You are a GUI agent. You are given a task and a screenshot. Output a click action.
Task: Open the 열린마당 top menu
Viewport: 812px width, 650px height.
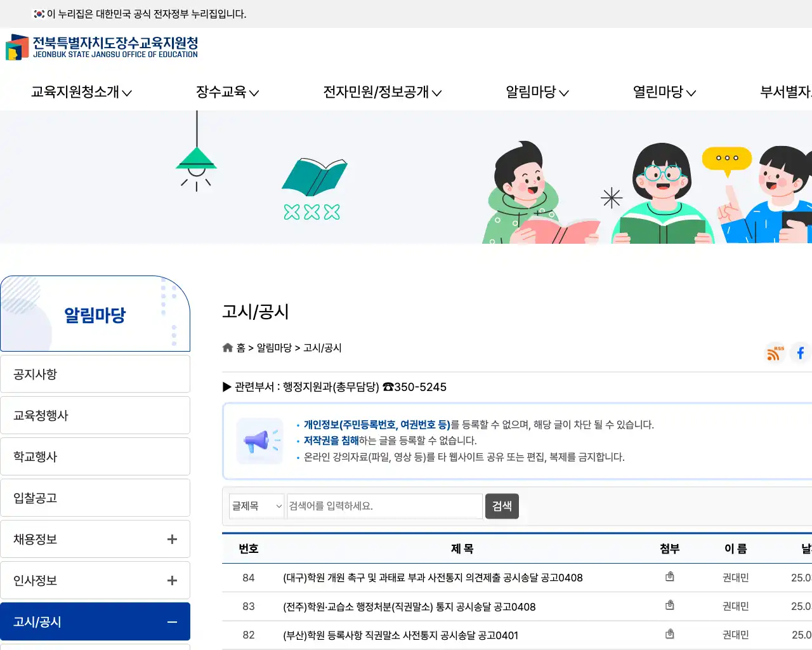click(x=665, y=92)
